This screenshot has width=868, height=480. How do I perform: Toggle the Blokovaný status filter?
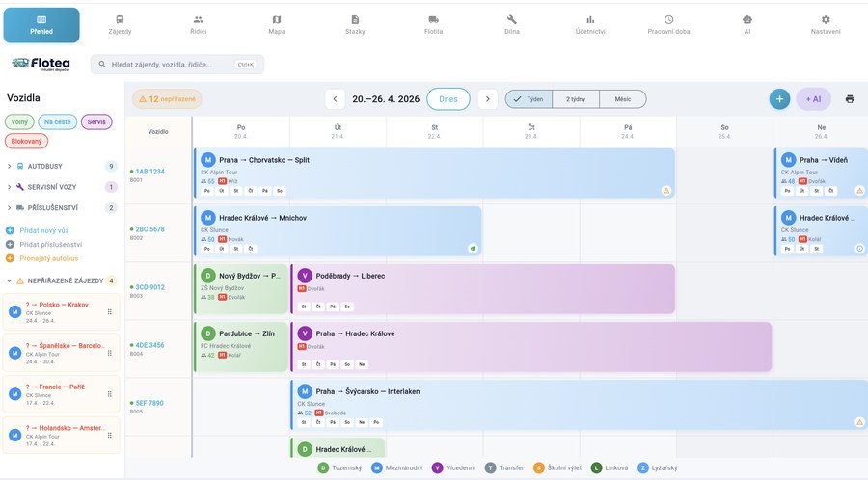[27, 141]
